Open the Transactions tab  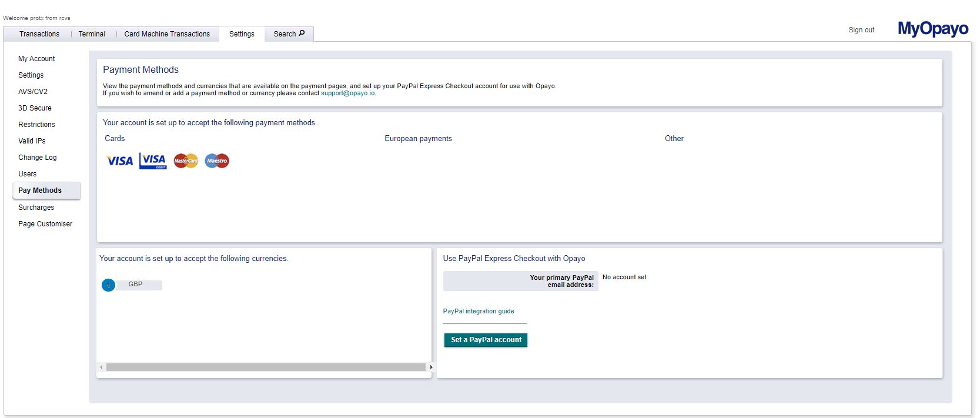pyautogui.click(x=39, y=34)
